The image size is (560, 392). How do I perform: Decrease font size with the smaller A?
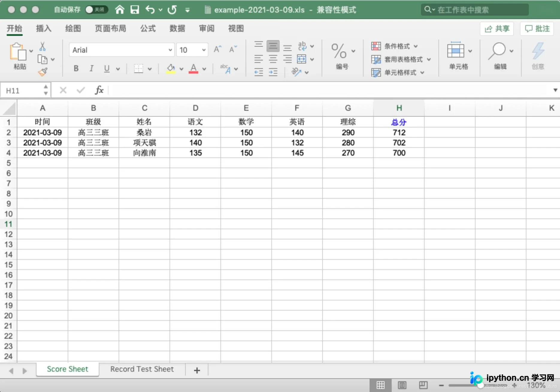click(233, 49)
